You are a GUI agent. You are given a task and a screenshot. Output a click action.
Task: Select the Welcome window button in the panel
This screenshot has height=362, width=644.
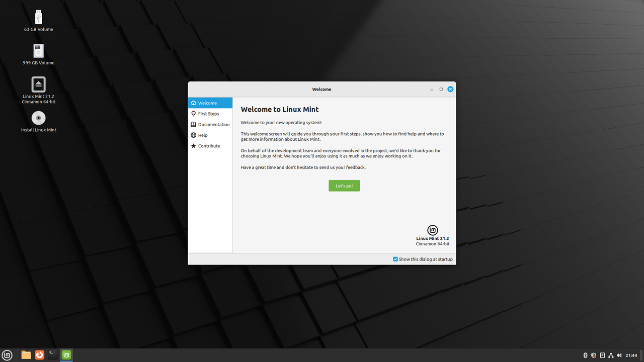(66, 355)
